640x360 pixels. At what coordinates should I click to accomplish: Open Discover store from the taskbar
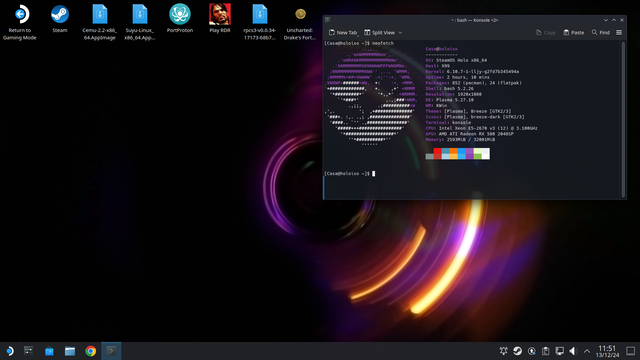(49, 351)
